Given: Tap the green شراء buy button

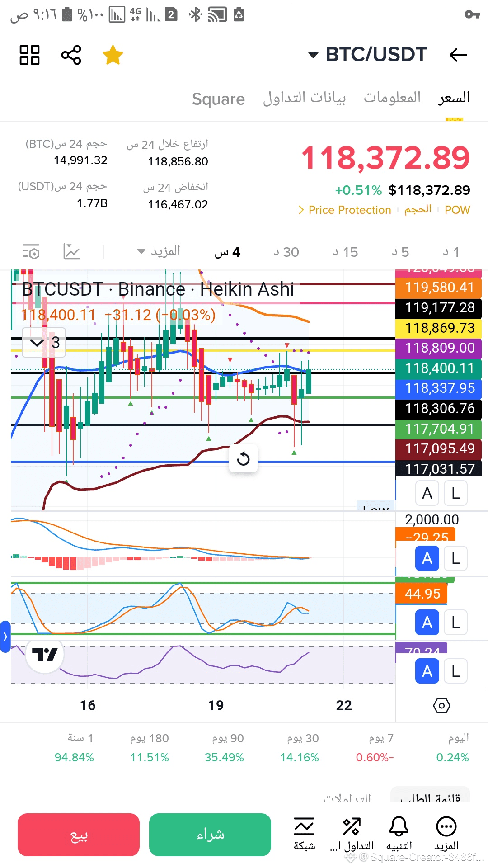Looking at the screenshot, I should (210, 835).
